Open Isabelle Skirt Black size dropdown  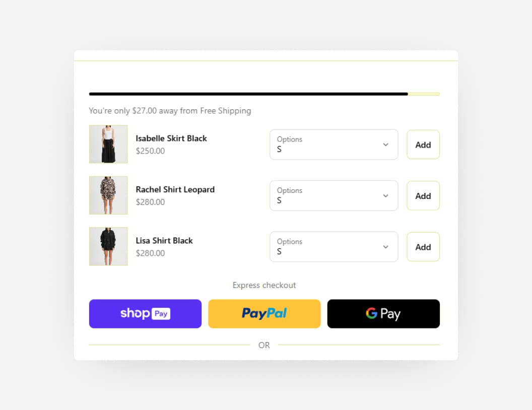[334, 145]
